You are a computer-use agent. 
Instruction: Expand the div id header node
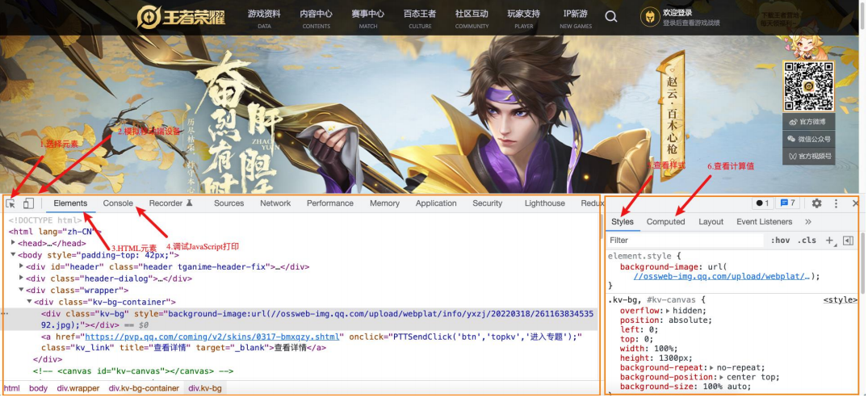tap(22, 266)
